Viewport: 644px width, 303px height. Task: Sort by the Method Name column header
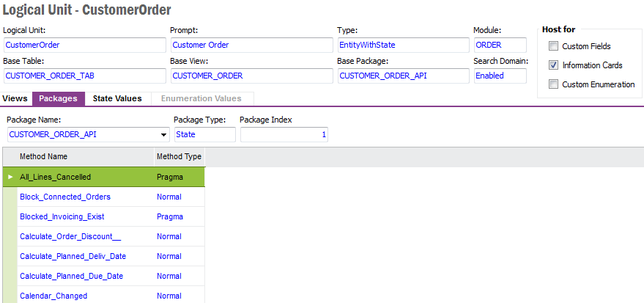[43, 156]
